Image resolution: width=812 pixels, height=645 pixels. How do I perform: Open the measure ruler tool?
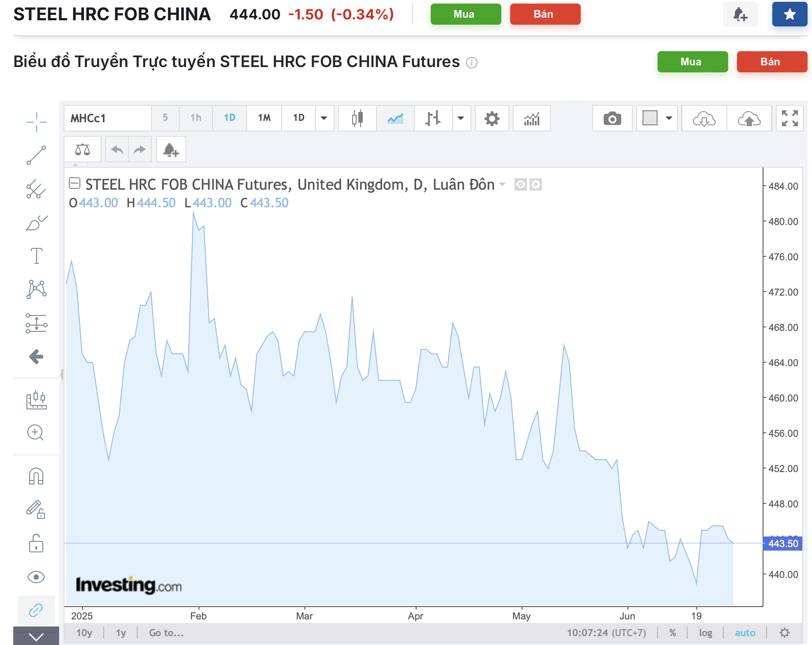coord(36,400)
